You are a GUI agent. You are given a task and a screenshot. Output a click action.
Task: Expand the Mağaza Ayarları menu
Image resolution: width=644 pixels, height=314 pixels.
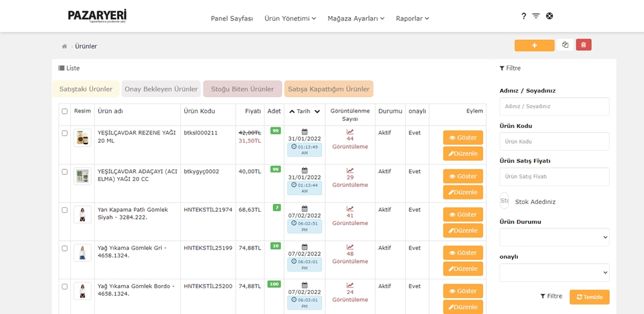pos(355,19)
